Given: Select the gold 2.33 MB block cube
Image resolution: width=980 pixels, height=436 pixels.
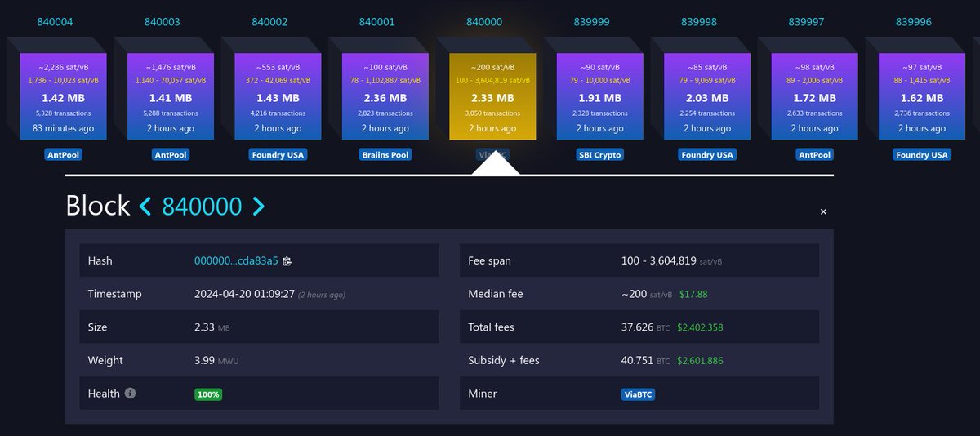Looking at the screenshot, I should pos(492,96).
